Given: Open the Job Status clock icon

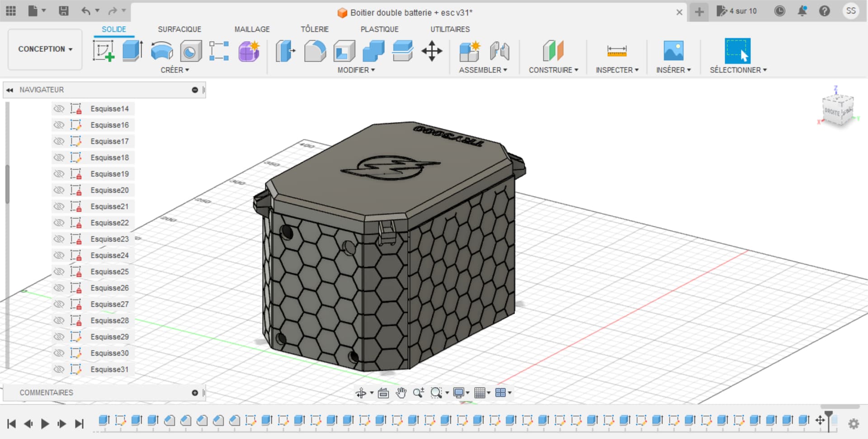Looking at the screenshot, I should pos(780,11).
